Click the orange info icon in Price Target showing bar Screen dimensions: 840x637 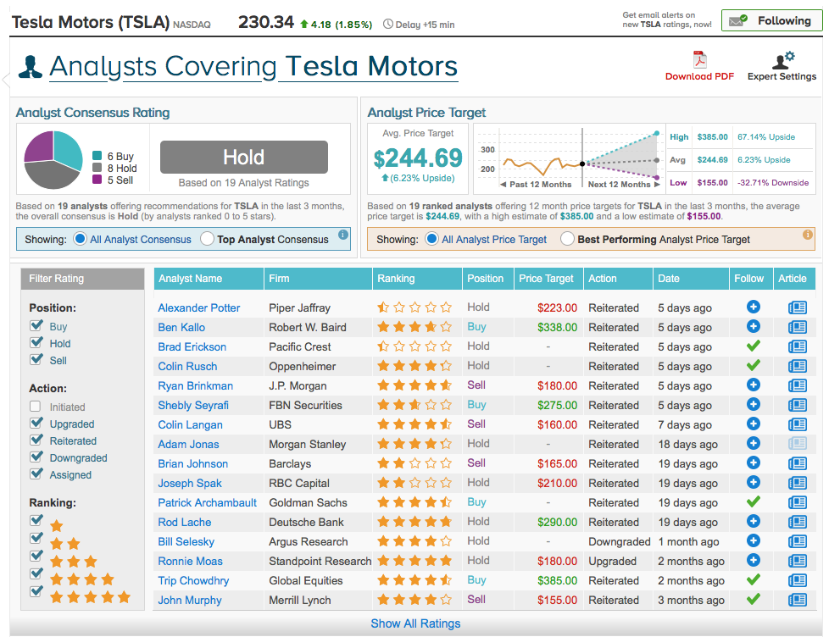807,235
